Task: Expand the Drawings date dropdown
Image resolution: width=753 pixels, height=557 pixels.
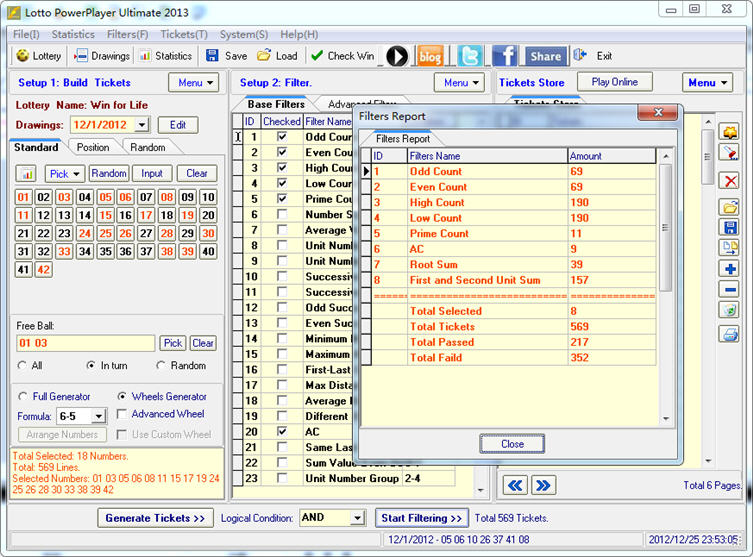Action: 142,125
